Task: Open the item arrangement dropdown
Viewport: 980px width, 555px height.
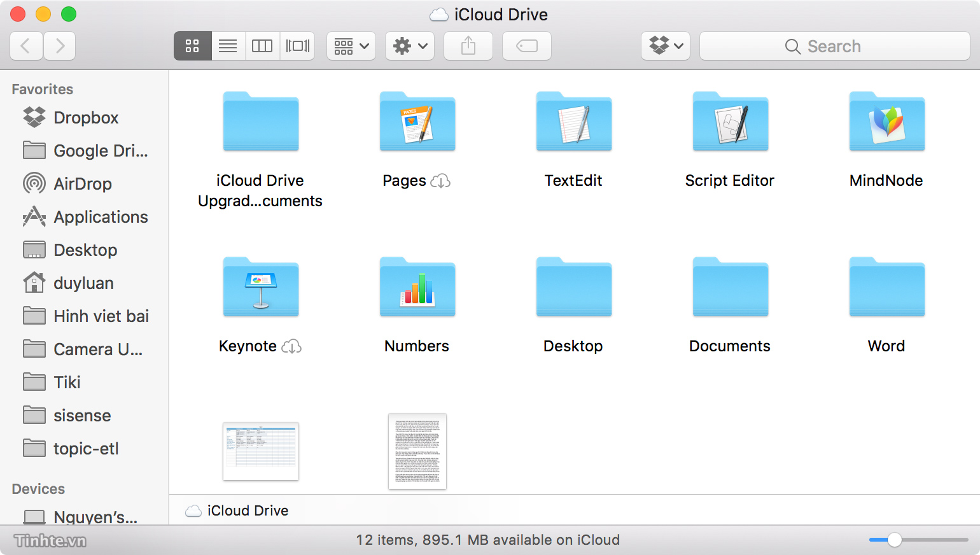Action: [x=351, y=46]
